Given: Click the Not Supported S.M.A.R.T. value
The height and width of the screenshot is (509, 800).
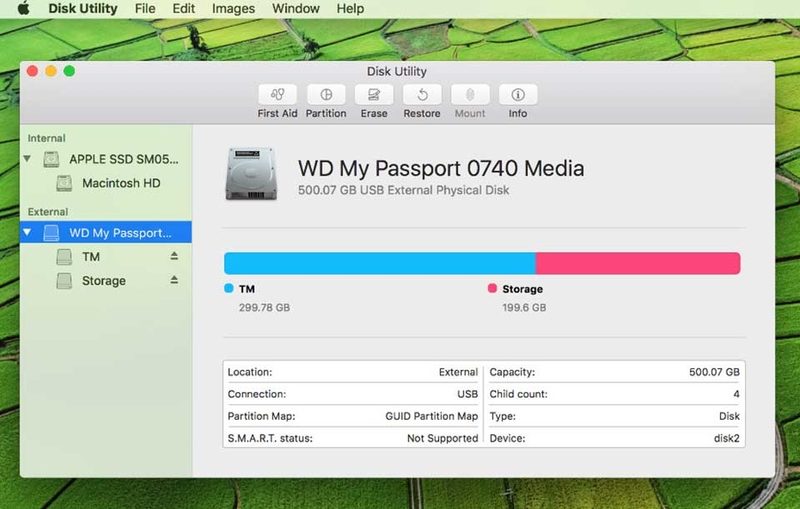Looking at the screenshot, I should point(442,438).
